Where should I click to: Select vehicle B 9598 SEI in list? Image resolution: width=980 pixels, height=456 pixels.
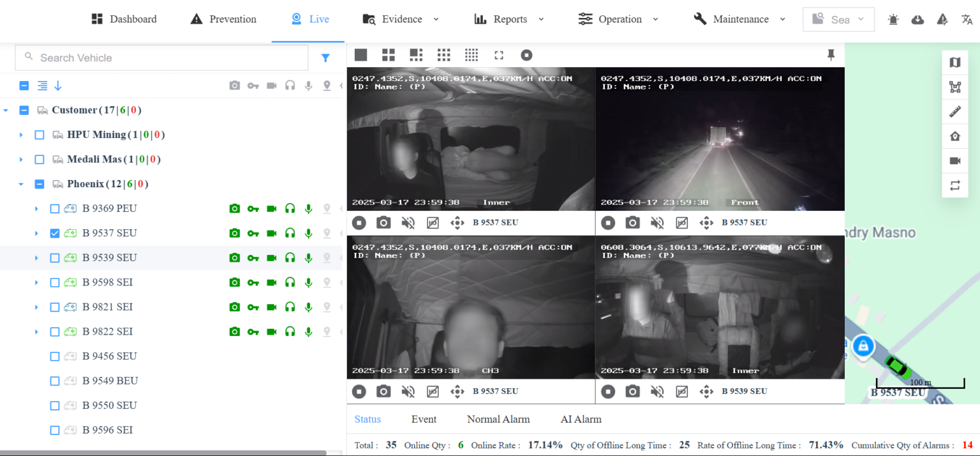[x=107, y=282]
